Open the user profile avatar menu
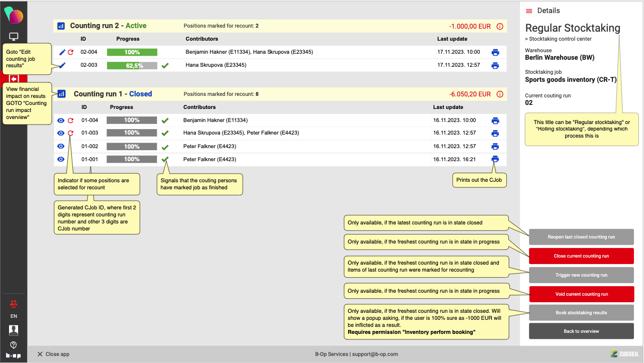Screen dimensions: 644x363 click(14, 330)
